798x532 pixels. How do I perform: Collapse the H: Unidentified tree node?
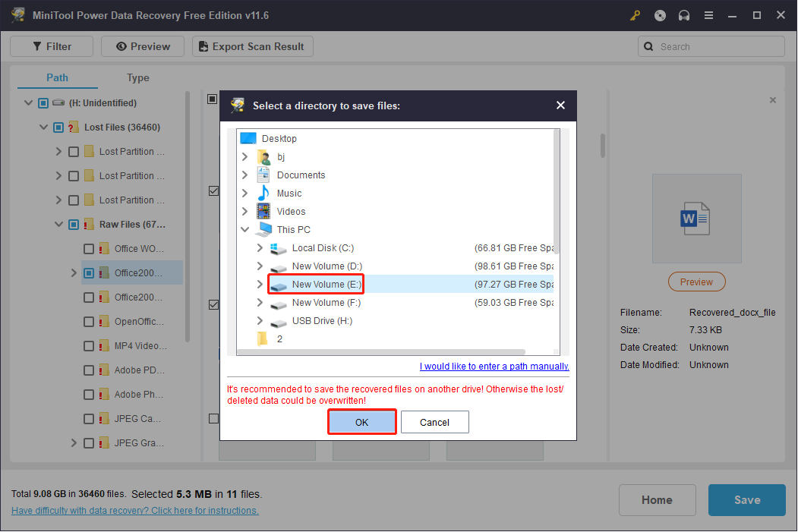(29, 103)
